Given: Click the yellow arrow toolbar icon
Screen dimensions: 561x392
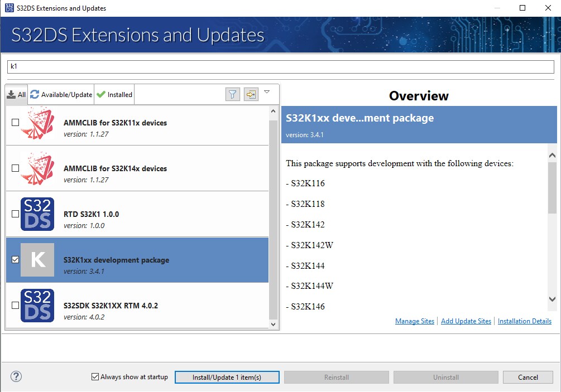Looking at the screenshot, I should point(251,95).
